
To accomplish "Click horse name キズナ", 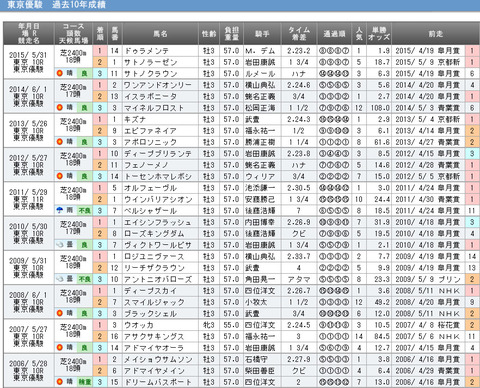I will coord(135,119).
